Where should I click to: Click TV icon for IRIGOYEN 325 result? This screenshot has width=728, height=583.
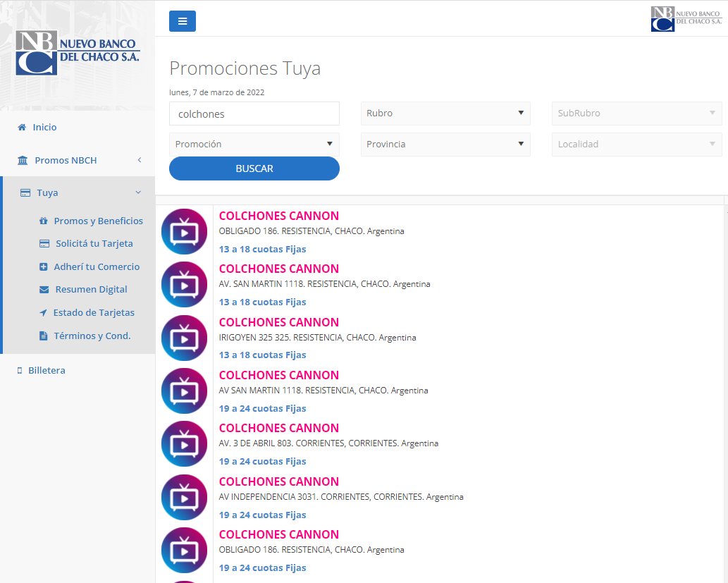click(185, 338)
